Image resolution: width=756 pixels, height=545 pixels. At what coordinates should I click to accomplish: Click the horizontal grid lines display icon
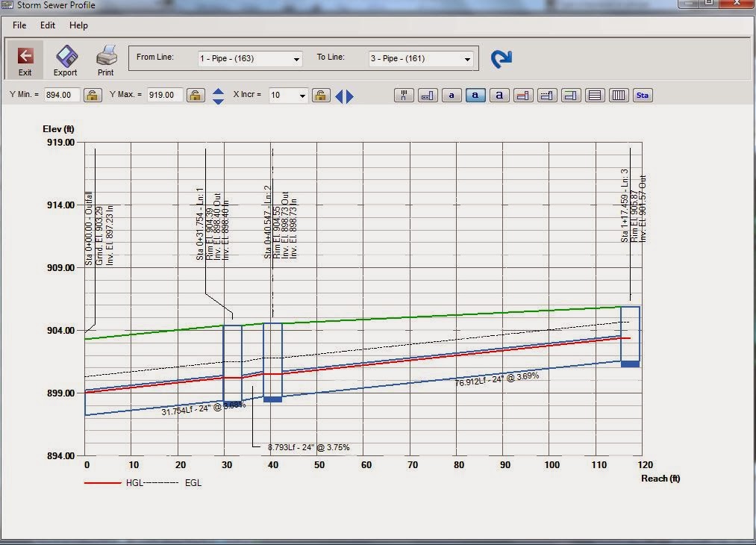(595, 95)
